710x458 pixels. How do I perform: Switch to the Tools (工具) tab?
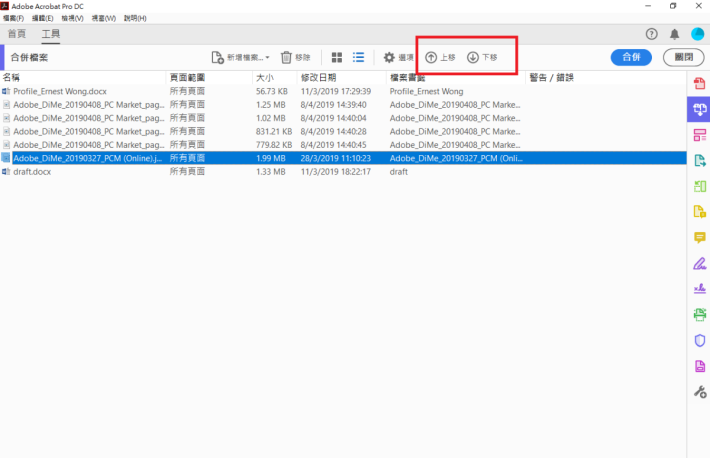51,34
